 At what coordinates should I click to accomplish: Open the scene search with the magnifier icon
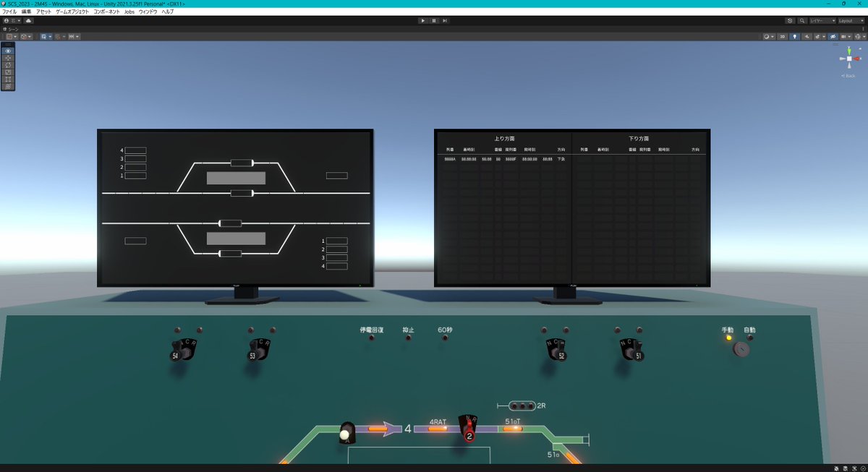pos(802,20)
